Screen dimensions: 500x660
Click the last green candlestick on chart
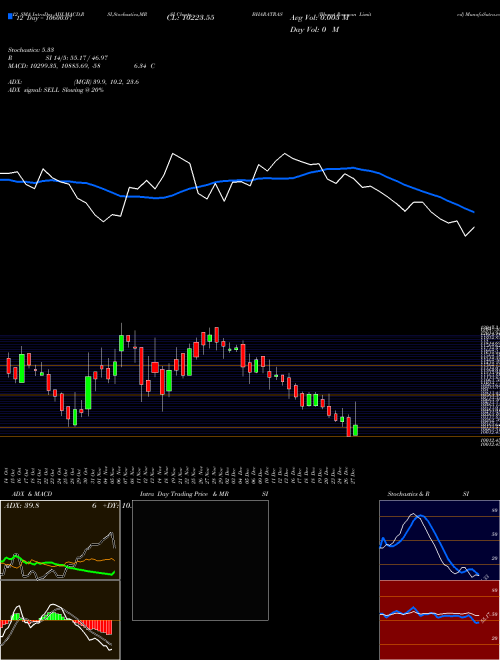(356, 430)
